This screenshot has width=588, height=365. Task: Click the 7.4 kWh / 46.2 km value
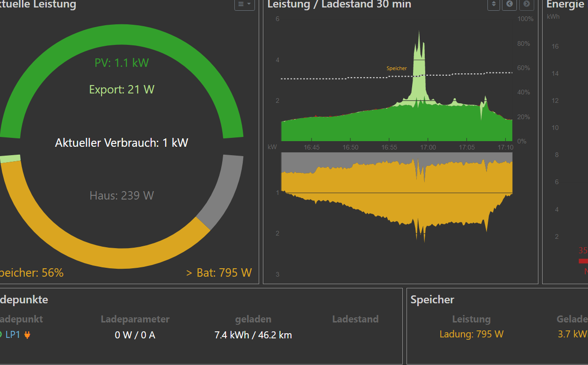click(253, 335)
